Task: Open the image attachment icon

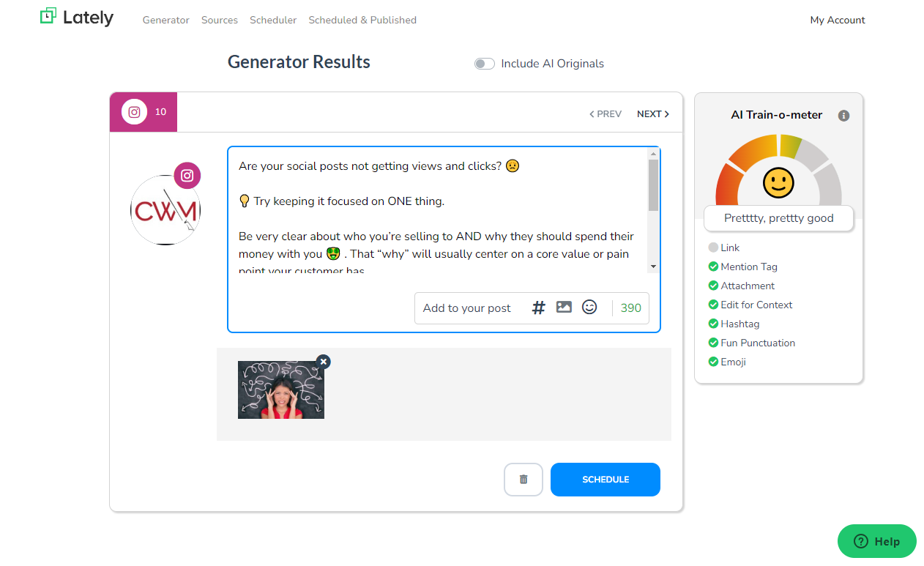Action: point(564,308)
